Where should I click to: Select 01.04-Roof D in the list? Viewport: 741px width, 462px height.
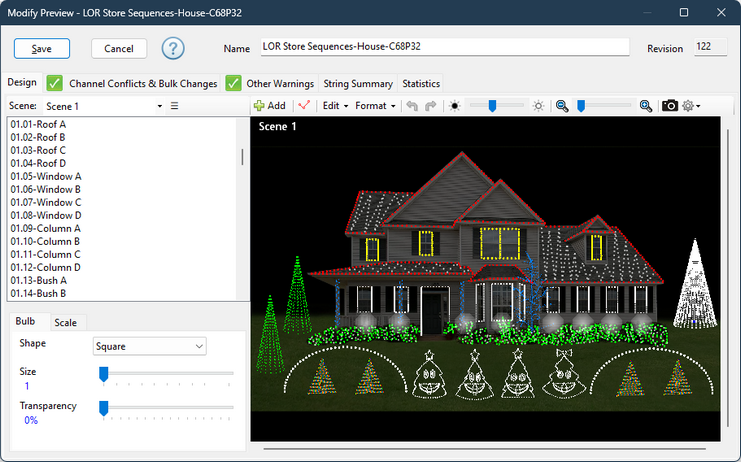tap(38, 163)
